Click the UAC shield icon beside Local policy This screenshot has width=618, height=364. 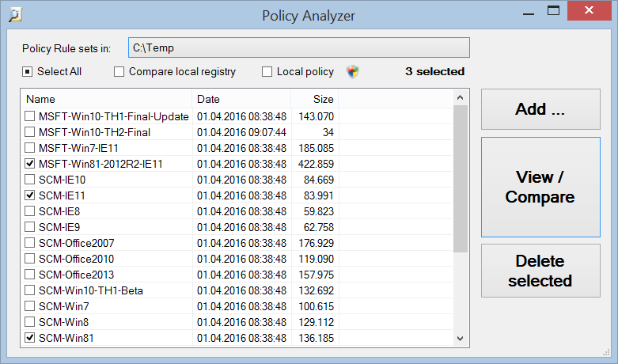coord(353,72)
